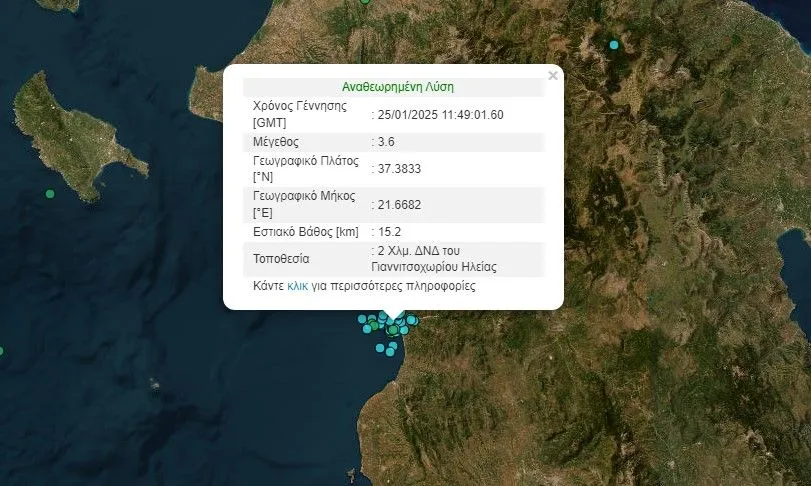This screenshot has height=486, width=811.
Task: Select the green marker directly below the popup pointer
Action: click(x=394, y=330)
